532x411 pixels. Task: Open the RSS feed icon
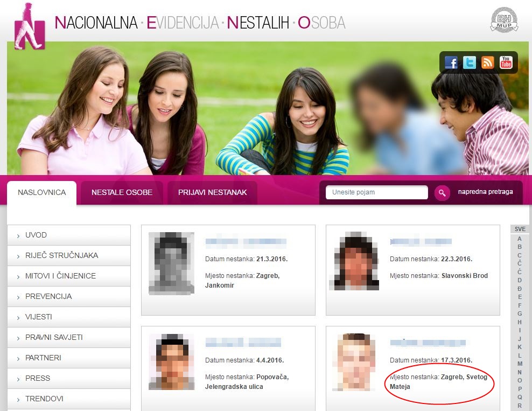pyautogui.click(x=488, y=62)
